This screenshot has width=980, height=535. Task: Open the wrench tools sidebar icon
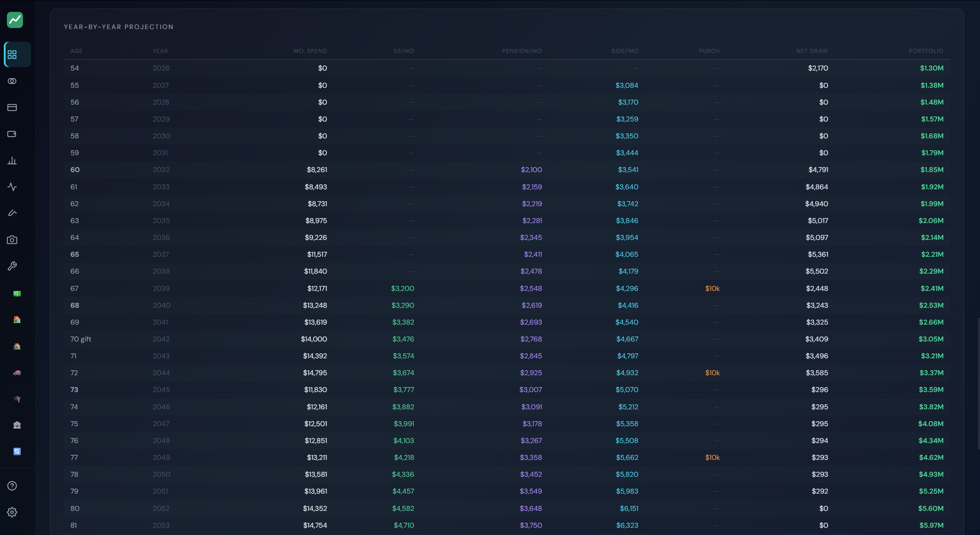coord(12,266)
